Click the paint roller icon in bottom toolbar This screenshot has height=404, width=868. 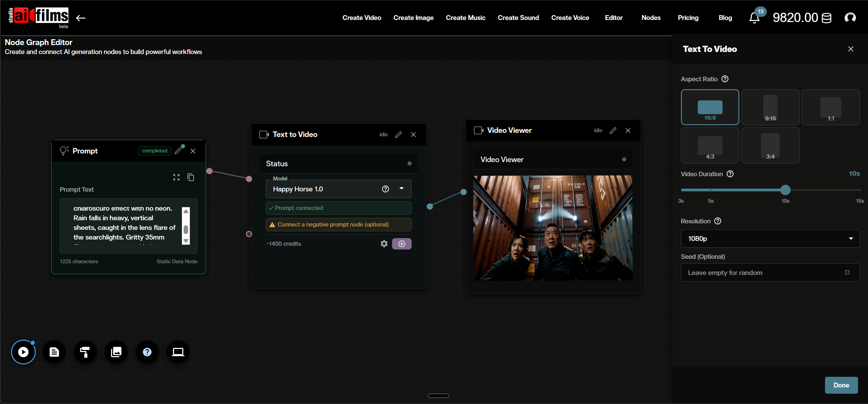point(85,352)
